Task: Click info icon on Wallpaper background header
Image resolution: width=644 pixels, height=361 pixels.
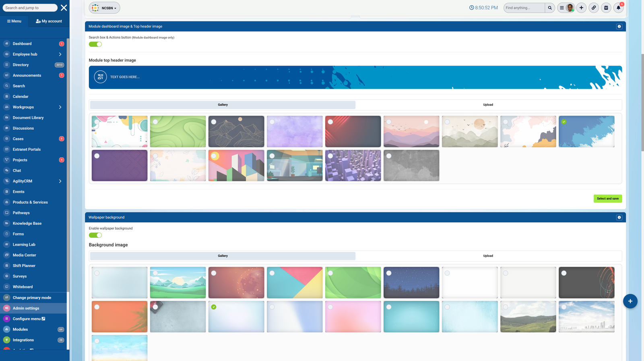Action: [619, 218]
